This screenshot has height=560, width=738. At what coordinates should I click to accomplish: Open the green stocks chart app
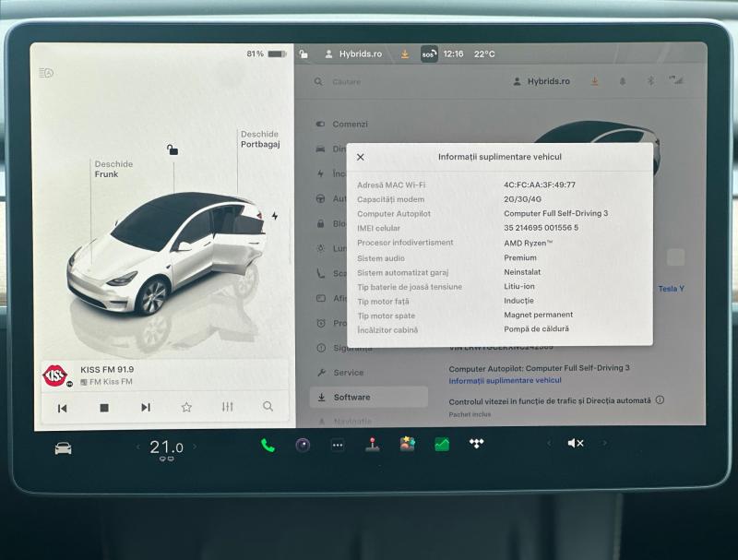442,445
